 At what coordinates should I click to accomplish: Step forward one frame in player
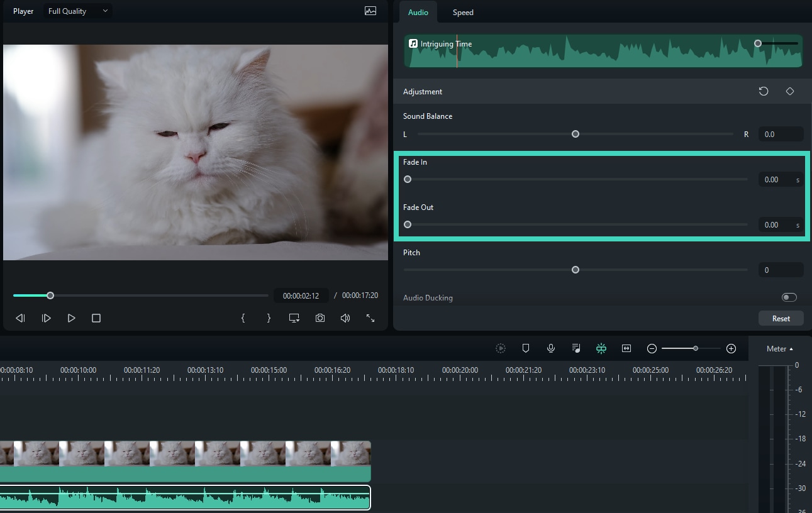click(46, 318)
